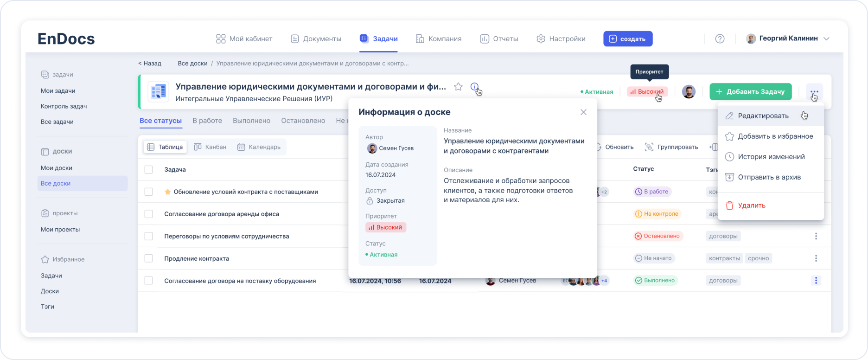
Task: Click the Группировать grouping icon
Action: pyautogui.click(x=649, y=147)
